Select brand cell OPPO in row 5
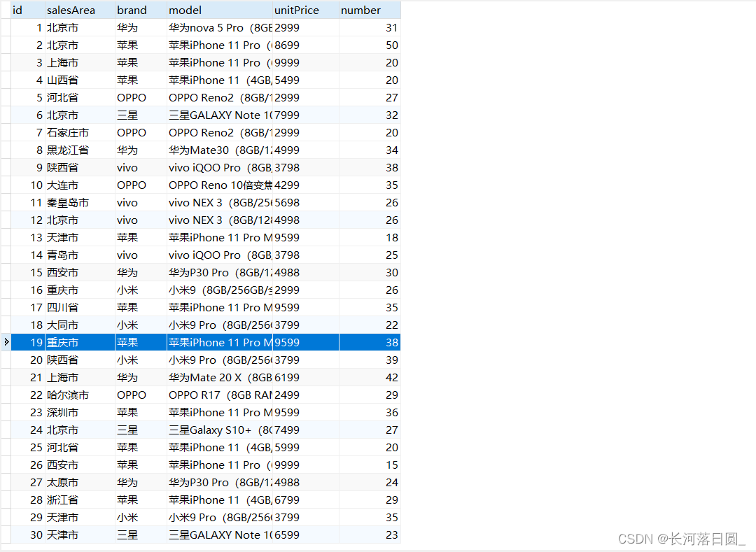756x552 pixels. (x=141, y=98)
